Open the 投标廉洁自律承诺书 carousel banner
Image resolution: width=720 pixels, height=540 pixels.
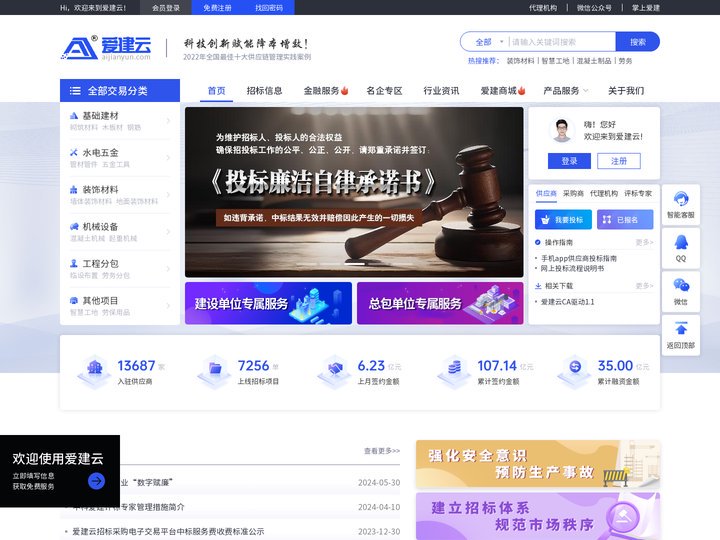click(354, 192)
